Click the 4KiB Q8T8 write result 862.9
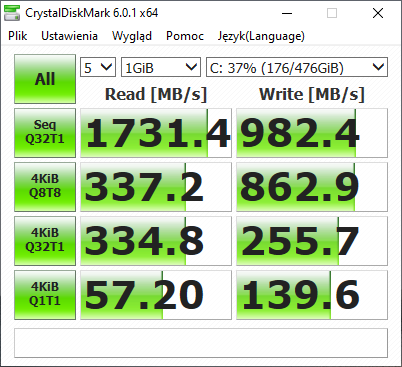 tap(312, 187)
